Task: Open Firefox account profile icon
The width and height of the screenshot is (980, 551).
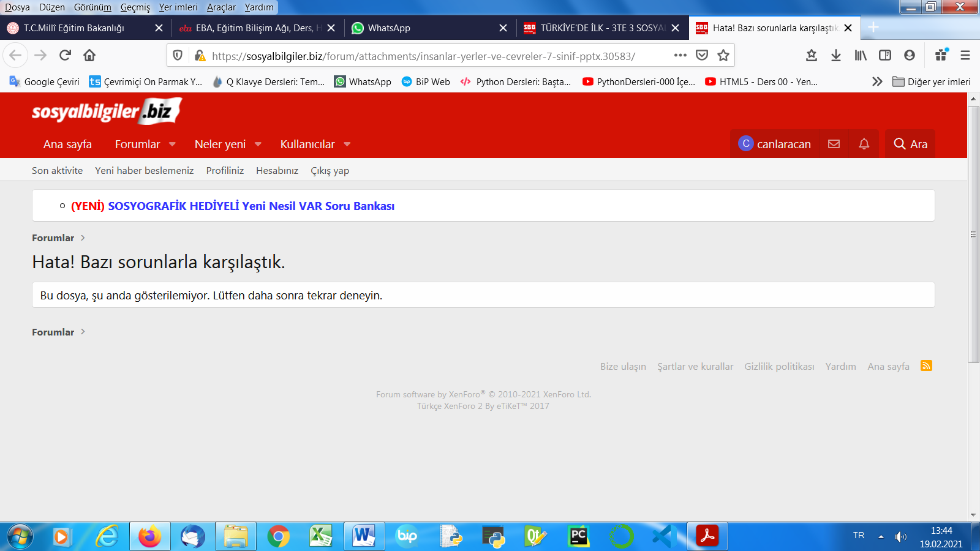Action: (910, 56)
